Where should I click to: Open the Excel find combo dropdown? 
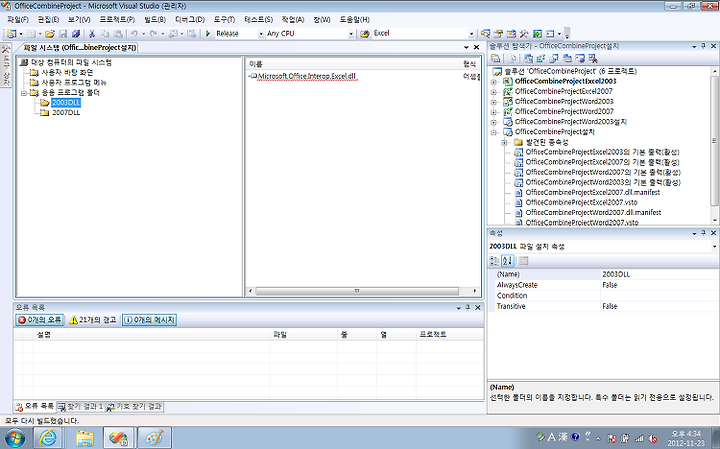(x=471, y=34)
